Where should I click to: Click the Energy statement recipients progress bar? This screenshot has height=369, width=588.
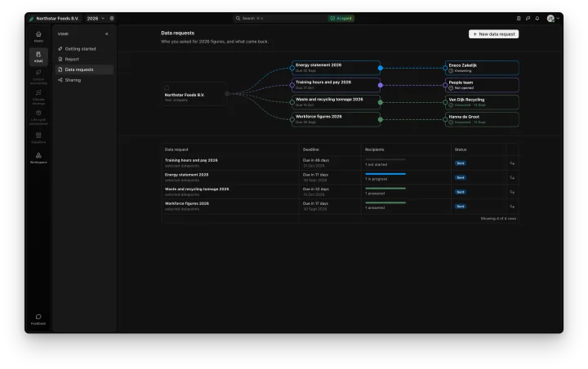[x=385, y=174]
